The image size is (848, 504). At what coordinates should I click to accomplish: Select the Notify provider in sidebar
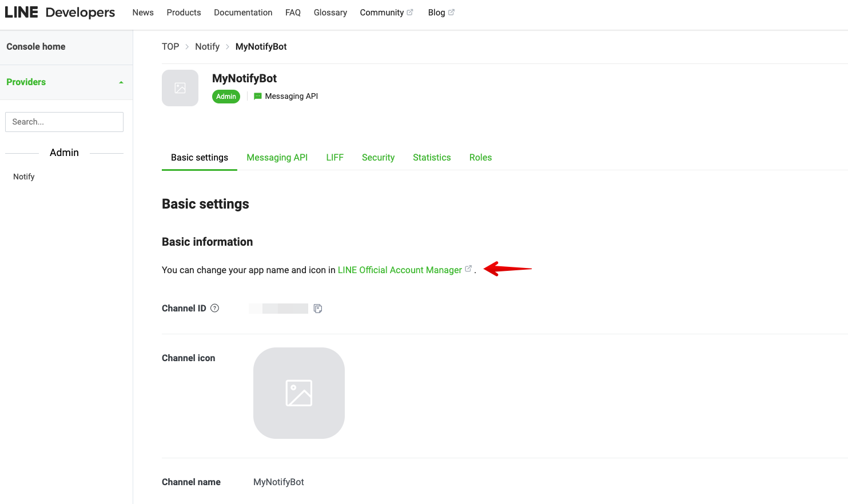[x=24, y=177]
